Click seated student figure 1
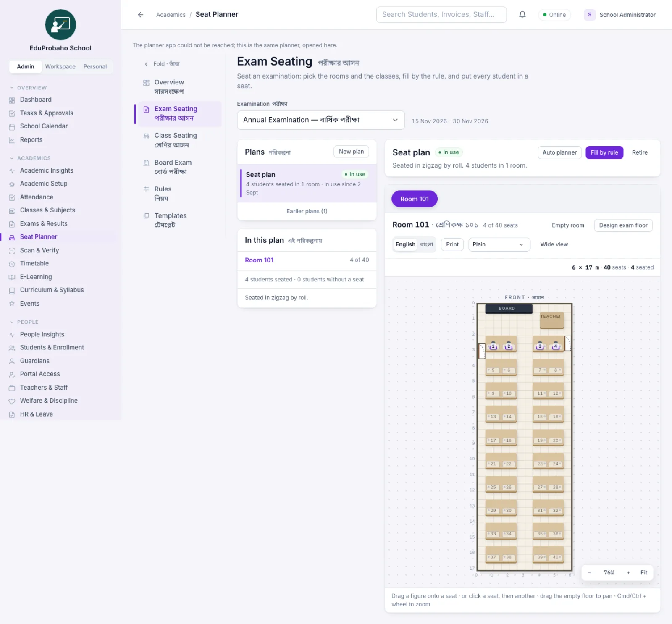This screenshot has width=672, height=624. pyautogui.click(x=493, y=346)
